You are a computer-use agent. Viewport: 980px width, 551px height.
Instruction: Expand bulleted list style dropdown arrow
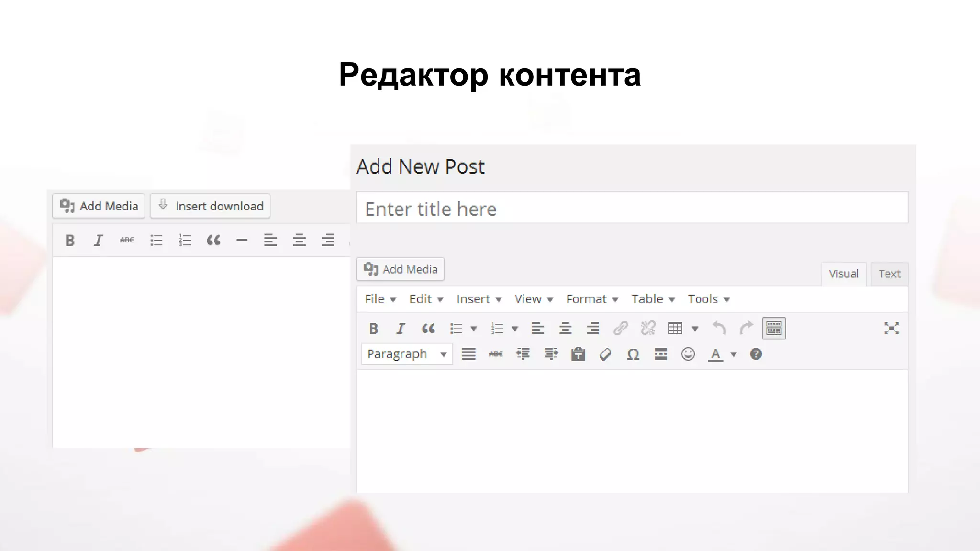[474, 329]
